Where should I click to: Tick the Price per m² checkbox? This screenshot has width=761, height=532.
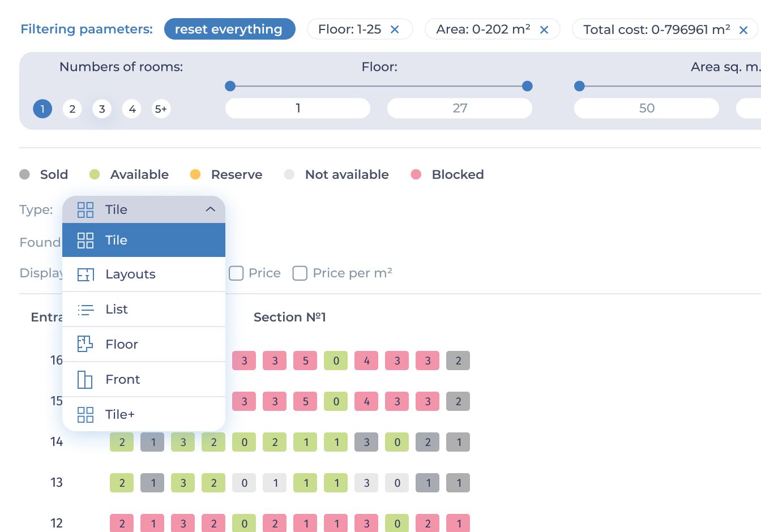click(x=300, y=273)
